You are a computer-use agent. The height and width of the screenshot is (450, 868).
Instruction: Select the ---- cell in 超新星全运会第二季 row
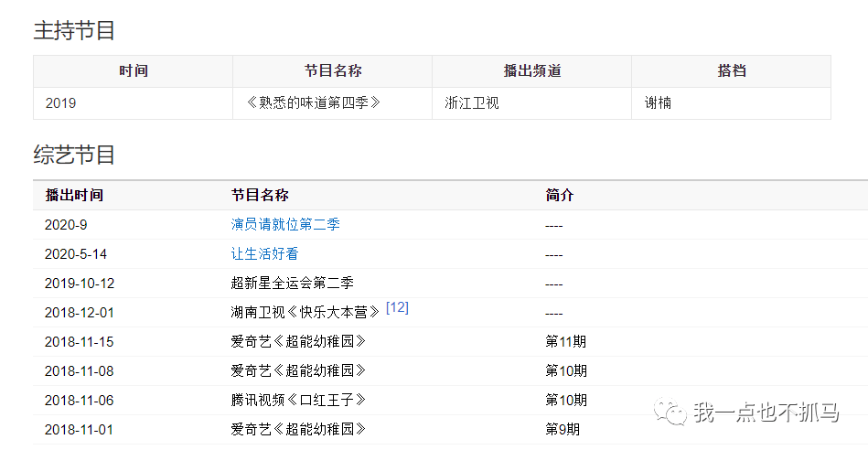click(553, 284)
